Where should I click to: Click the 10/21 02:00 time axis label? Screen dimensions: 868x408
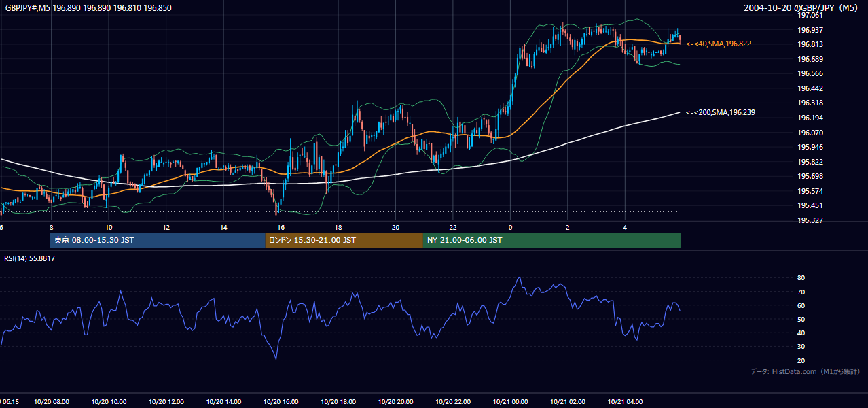click(567, 401)
